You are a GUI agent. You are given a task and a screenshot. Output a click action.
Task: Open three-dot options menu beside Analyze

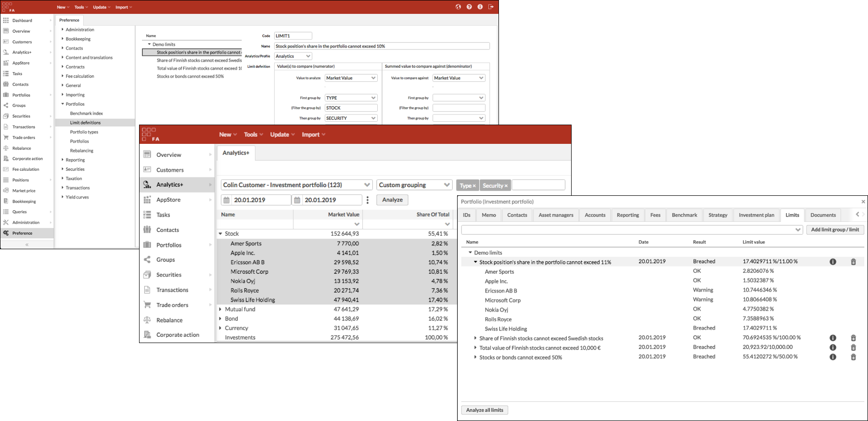point(368,200)
